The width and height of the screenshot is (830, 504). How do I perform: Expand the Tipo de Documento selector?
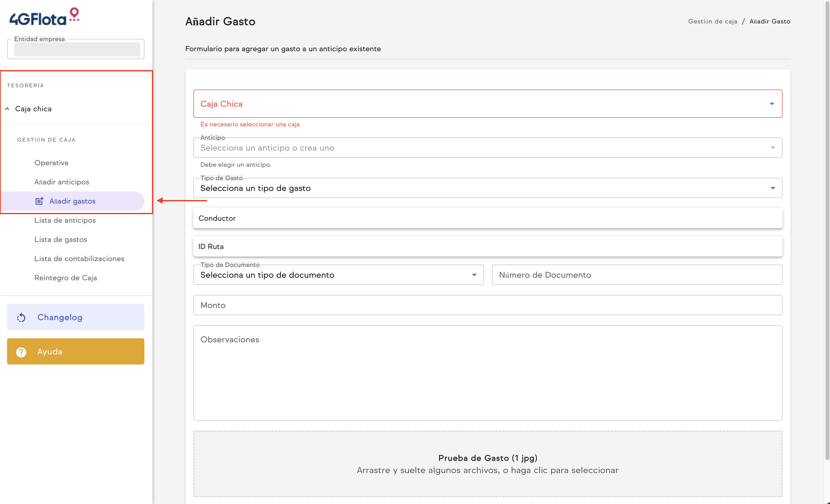tap(338, 275)
